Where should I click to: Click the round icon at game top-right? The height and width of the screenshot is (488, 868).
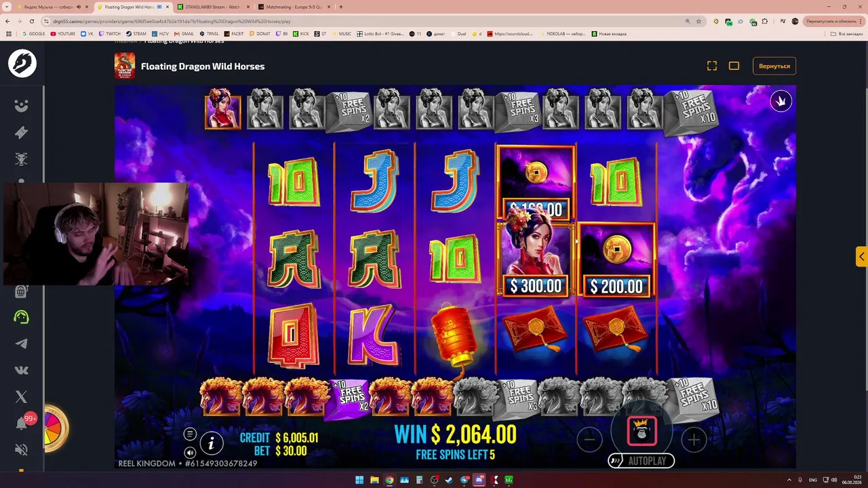click(781, 101)
